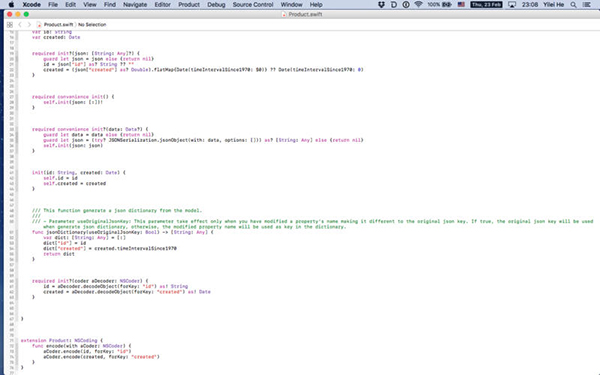
Task: Click the 'self.init(json: json)' line
Action: [x=73, y=145]
